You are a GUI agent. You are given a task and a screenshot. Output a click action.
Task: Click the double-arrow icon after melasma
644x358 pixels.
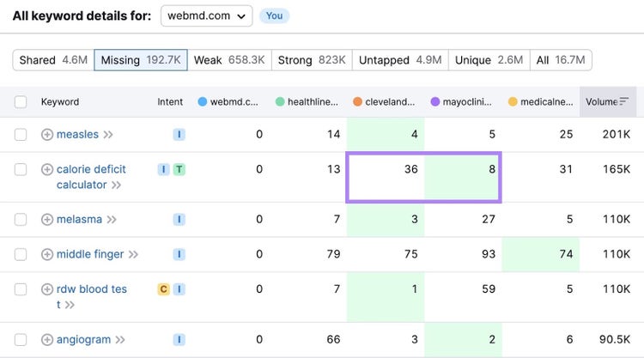(x=112, y=220)
